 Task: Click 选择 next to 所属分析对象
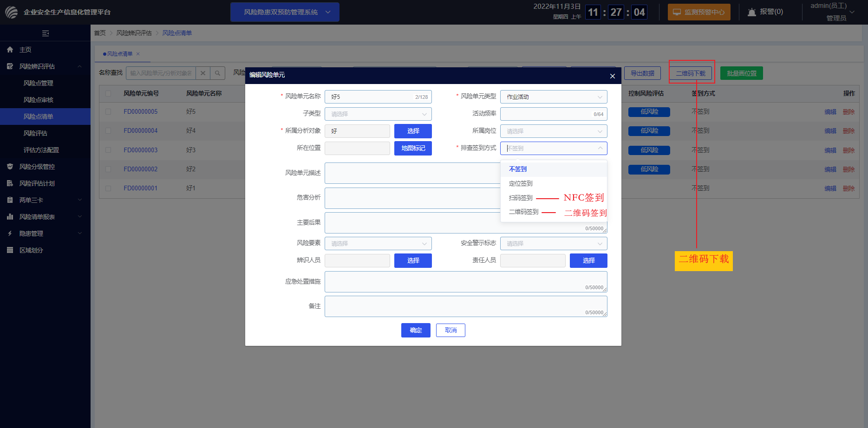tap(413, 131)
